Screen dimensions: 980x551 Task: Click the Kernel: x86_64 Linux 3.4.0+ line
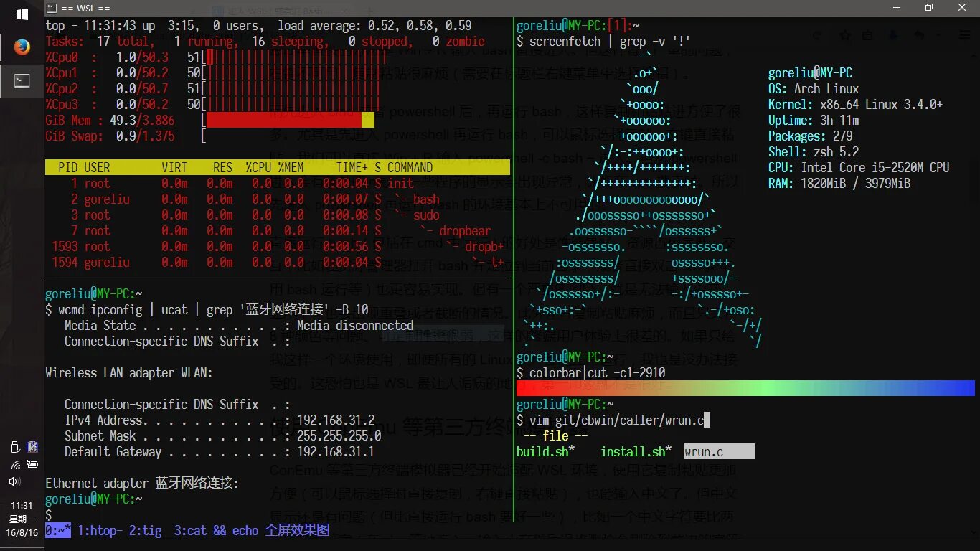[855, 104]
